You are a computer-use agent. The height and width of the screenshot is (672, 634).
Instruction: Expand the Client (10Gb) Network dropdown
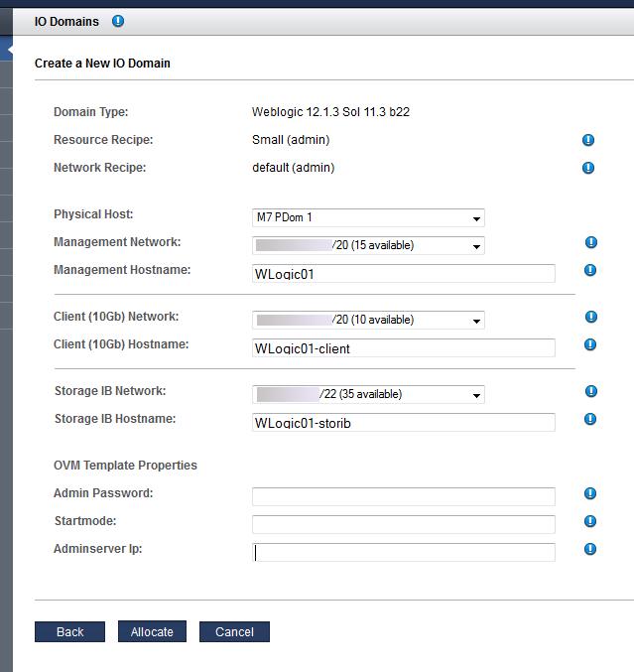point(368,321)
